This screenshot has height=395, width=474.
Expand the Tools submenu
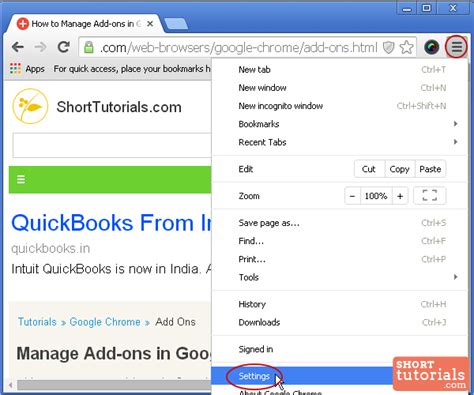340,277
